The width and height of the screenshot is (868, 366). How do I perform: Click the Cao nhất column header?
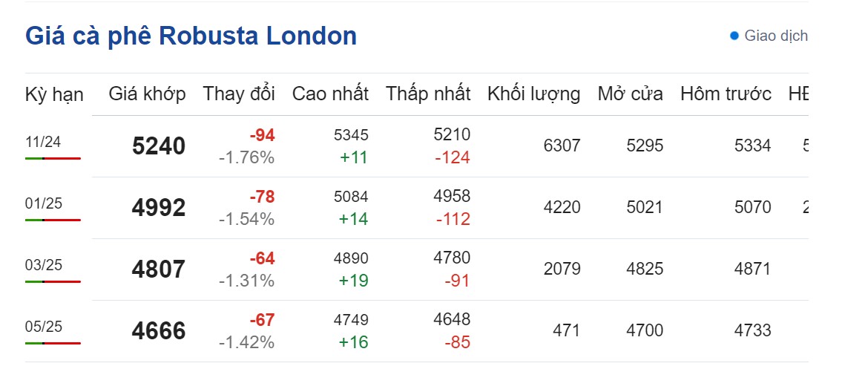[x=330, y=94]
